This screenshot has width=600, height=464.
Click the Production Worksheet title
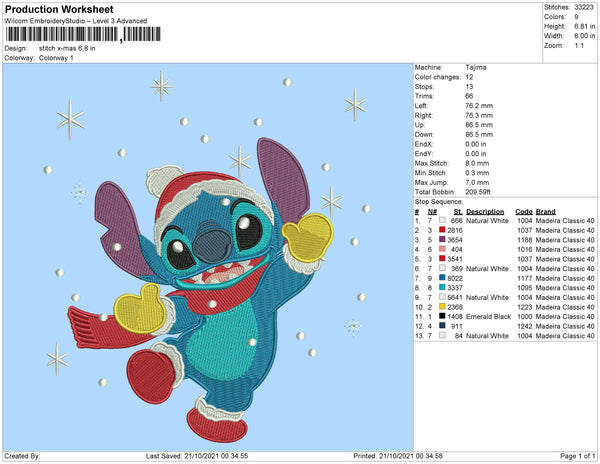coord(59,10)
